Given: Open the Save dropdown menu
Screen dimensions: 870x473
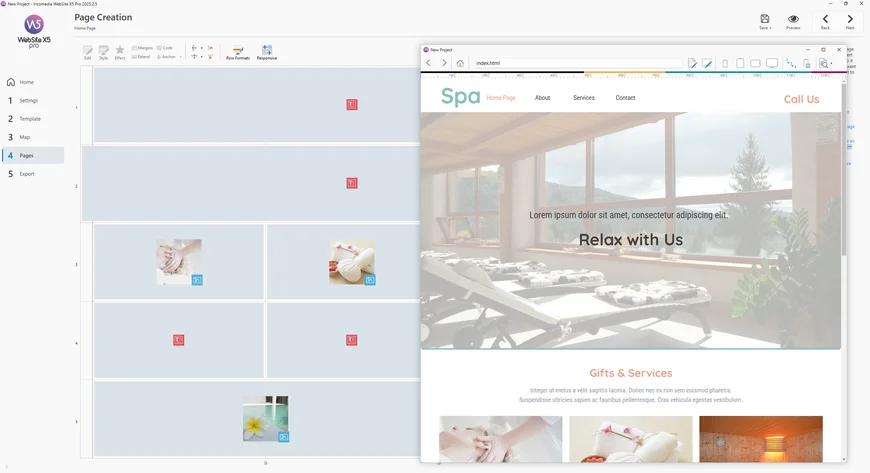Looking at the screenshot, I should coord(765,28).
